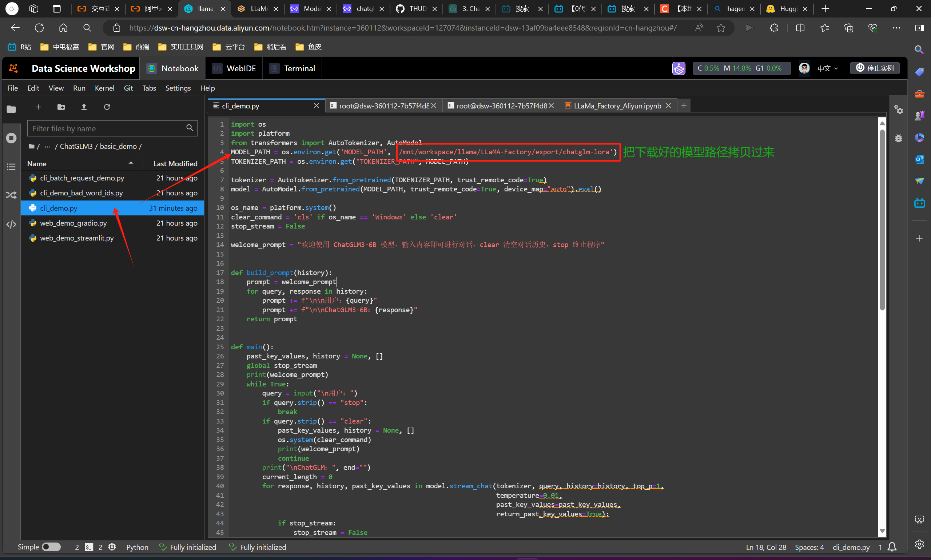Image resolution: width=931 pixels, height=560 pixels.
Task: Click the Python language indicator in status bar
Action: pos(137,547)
